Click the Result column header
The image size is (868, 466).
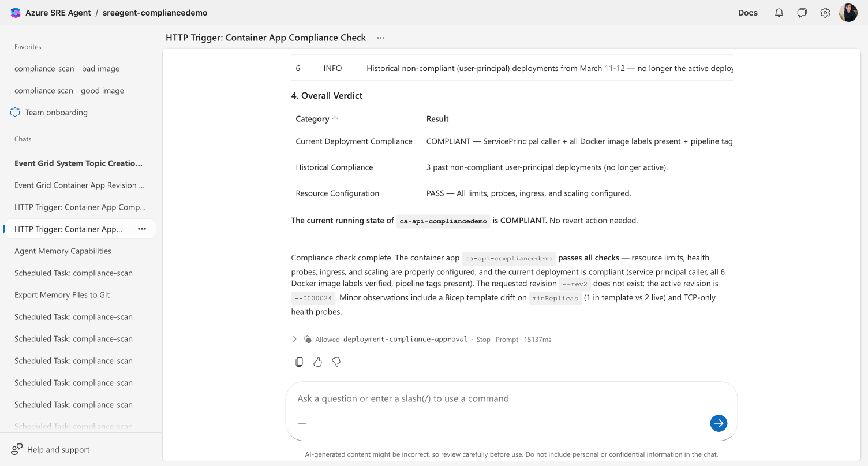437,118
